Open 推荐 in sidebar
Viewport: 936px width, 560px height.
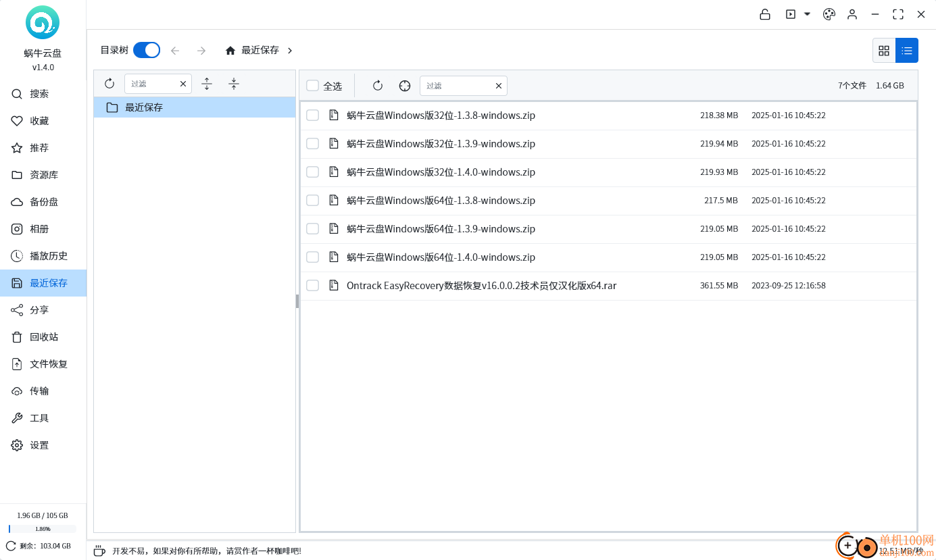43,148
